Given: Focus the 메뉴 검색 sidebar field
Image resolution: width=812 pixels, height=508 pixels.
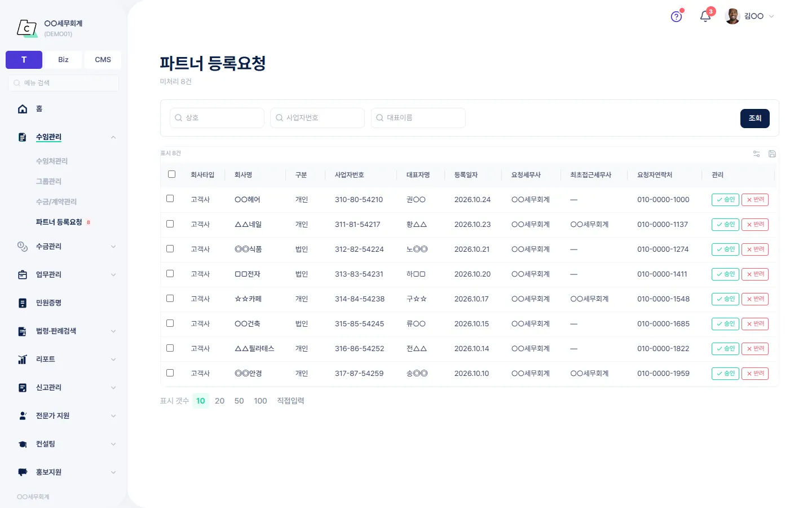Looking at the screenshot, I should click(63, 83).
